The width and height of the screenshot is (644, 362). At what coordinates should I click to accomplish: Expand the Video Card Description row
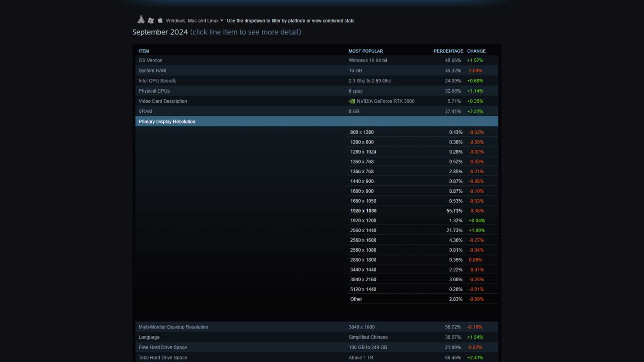tap(317, 101)
